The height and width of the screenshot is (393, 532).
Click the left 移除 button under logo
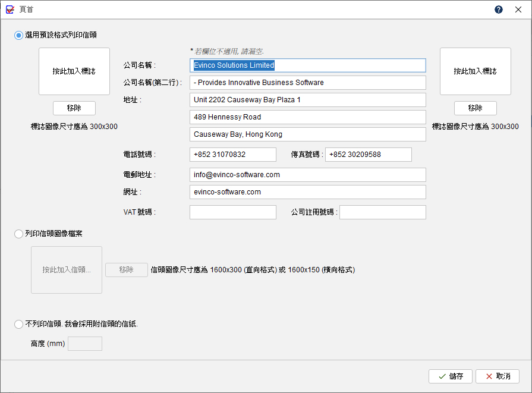(74, 108)
